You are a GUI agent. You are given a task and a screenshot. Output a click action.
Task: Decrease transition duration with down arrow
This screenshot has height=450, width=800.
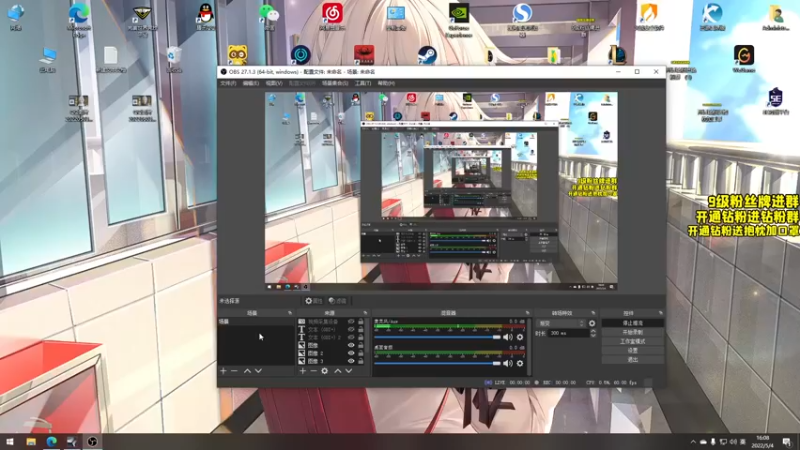click(x=593, y=336)
